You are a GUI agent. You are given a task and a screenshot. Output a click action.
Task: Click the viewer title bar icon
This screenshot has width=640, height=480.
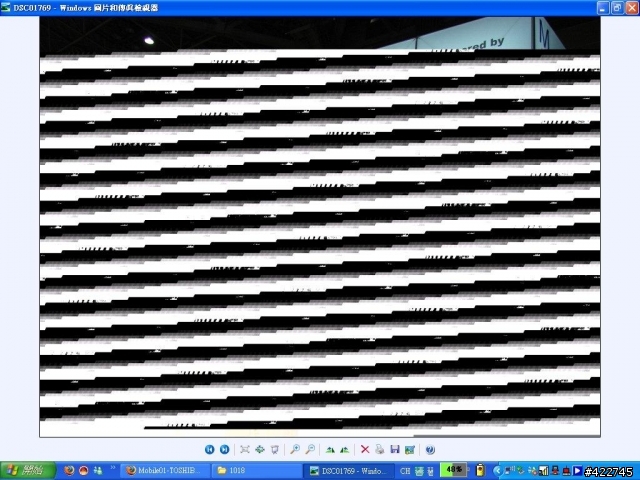point(6,7)
